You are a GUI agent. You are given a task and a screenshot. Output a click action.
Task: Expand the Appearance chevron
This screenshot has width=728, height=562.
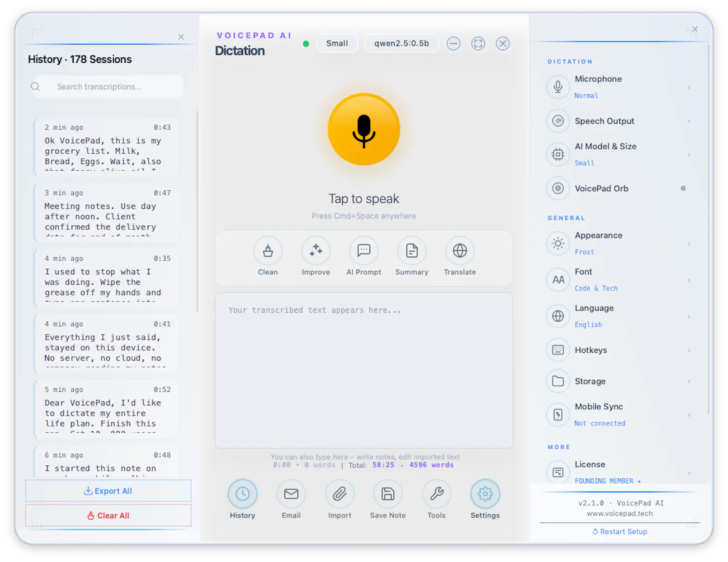[x=689, y=243]
